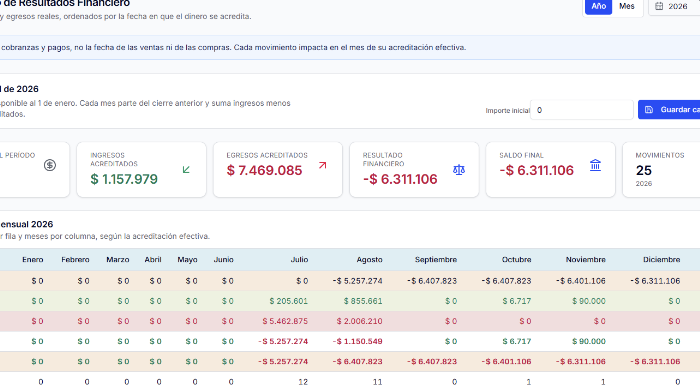Click the outgoing arrow icon in Egresos Acreditados
Screen dimensions: 700x392
click(x=322, y=165)
